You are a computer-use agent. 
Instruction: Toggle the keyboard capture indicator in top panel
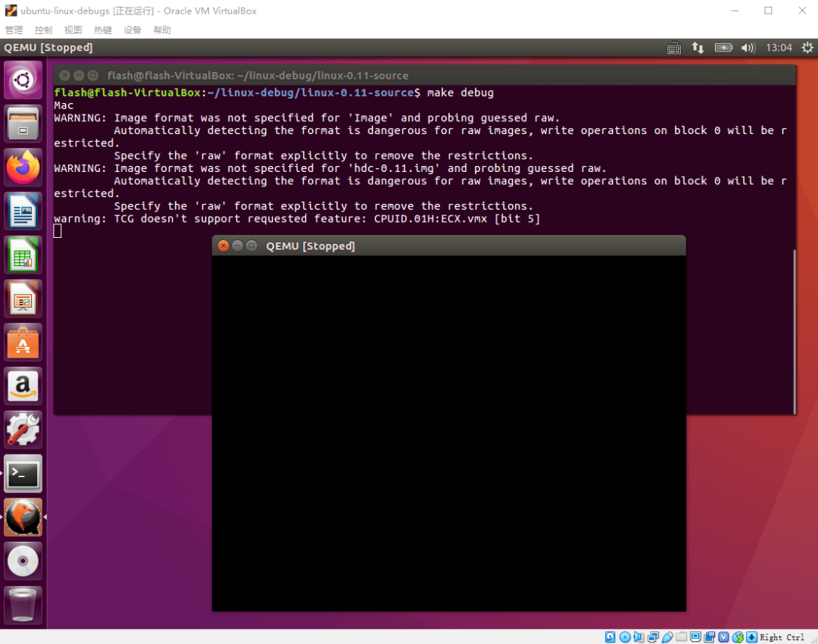pyautogui.click(x=673, y=47)
